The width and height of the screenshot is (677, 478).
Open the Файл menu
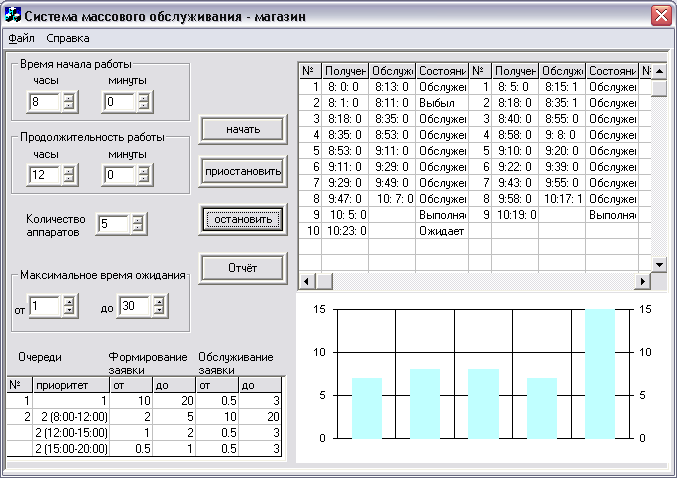[x=20, y=38]
